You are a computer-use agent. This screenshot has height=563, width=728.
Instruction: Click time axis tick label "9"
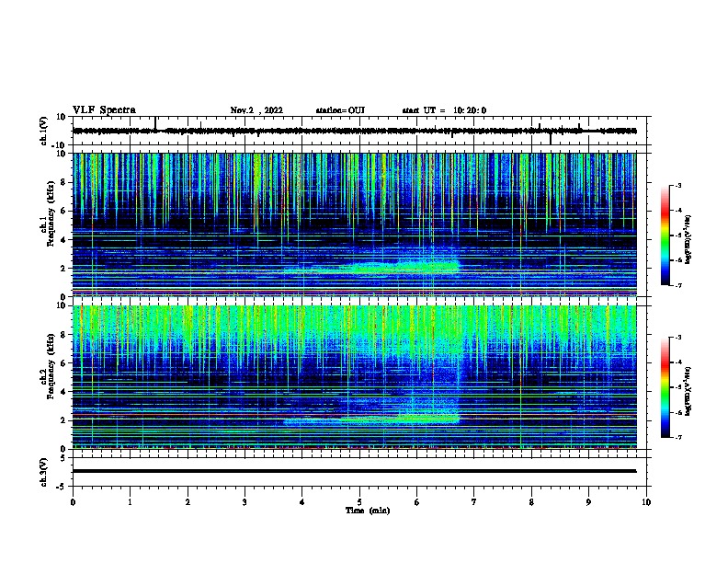click(x=588, y=502)
